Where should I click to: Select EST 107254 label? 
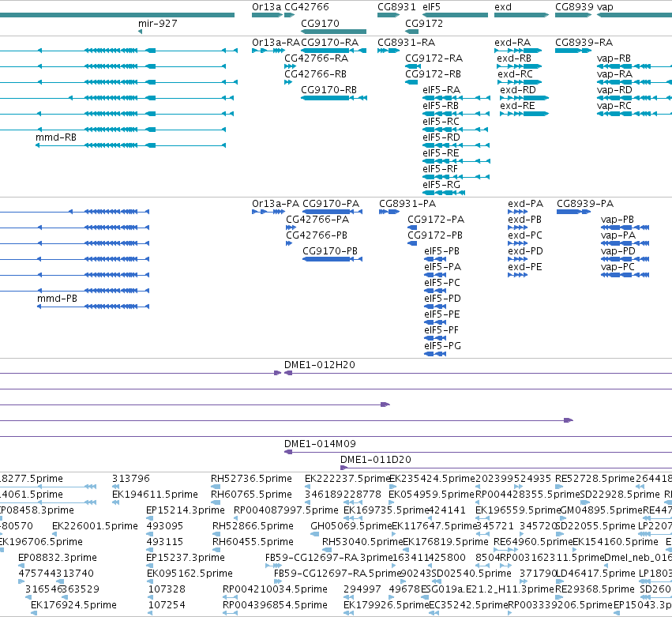coord(167,605)
